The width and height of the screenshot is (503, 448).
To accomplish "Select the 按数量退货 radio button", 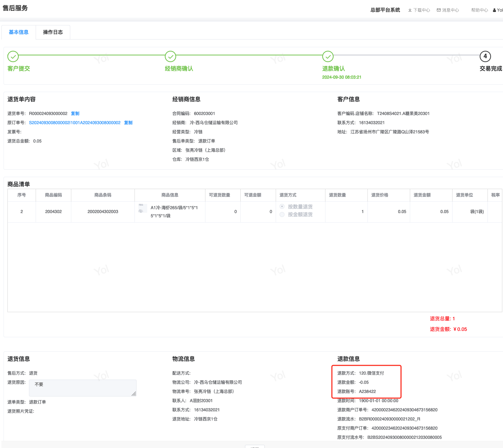I will (x=282, y=206).
